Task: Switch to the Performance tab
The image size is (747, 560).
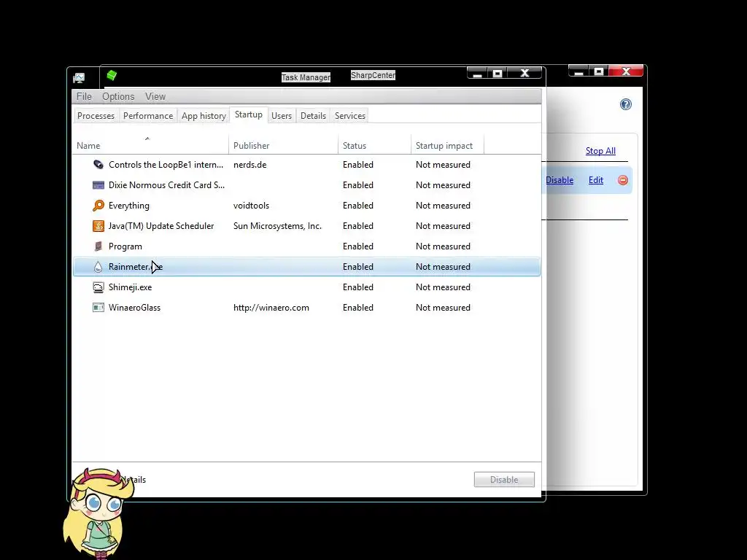Action: [148, 116]
